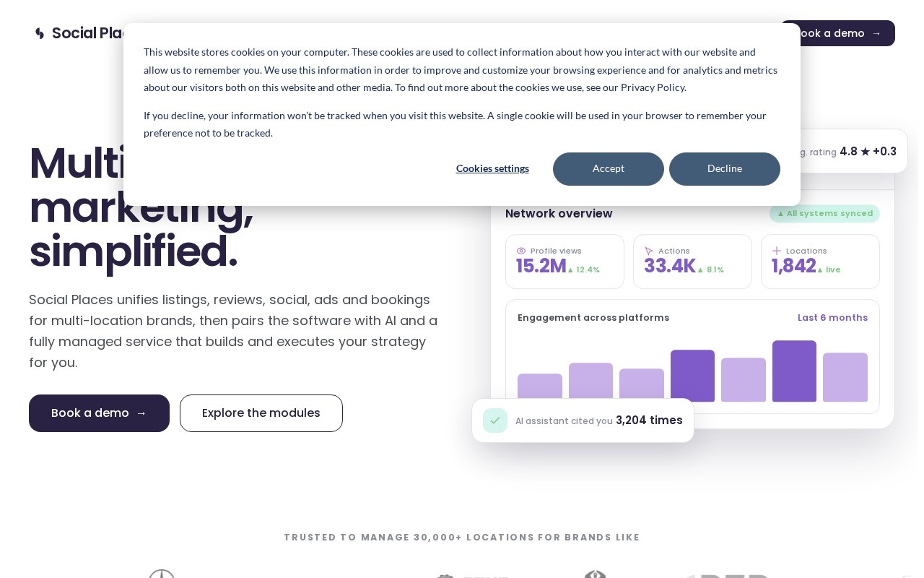Accept the cookies
Screen dimensions: 924x578
tap(609, 169)
